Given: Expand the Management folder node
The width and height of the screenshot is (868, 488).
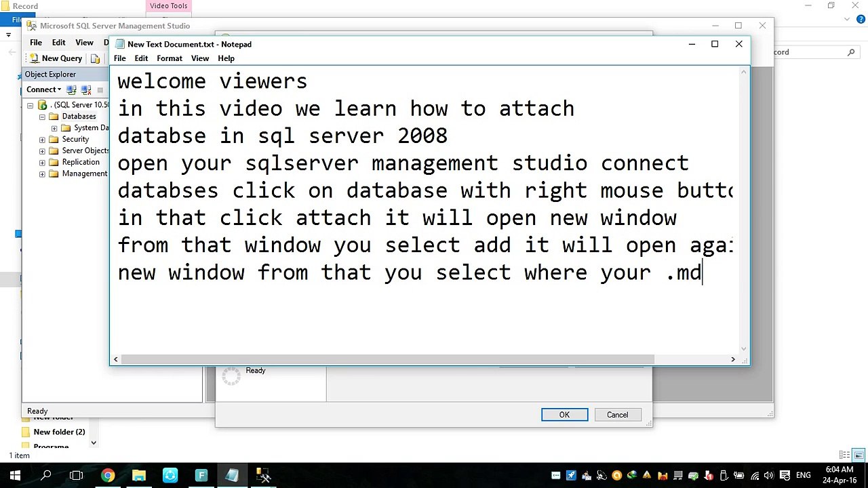Looking at the screenshot, I should pyautogui.click(x=42, y=174).
